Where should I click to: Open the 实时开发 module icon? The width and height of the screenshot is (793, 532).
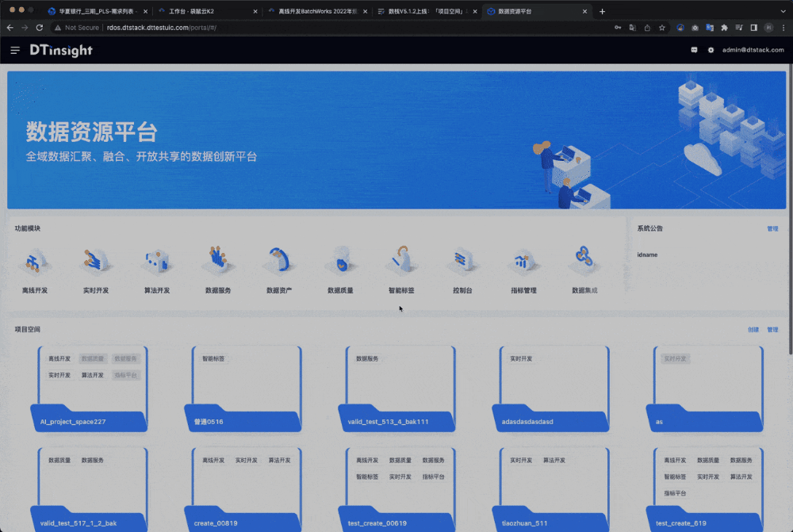point(96,262)
